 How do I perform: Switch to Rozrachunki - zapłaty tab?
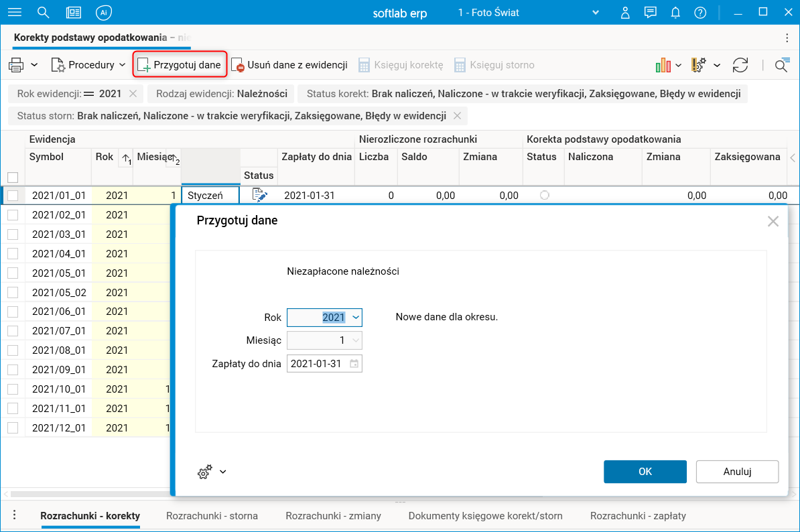638,516
